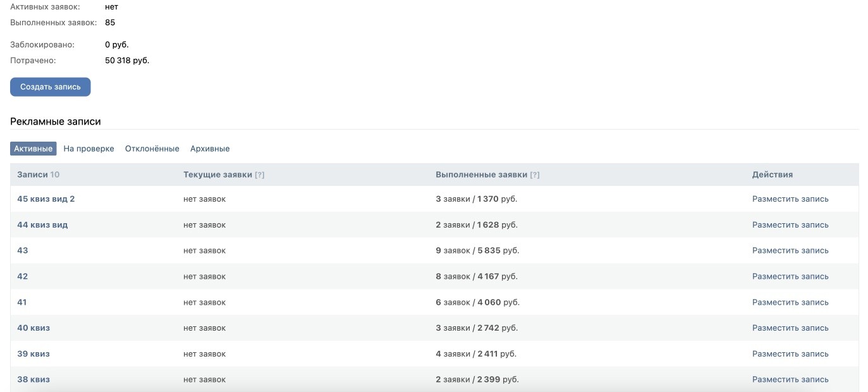The width and height of the screenshot is (868, 392).
Task: Click Разместить запись in row 41
Action: pyautogui.click(x=790, y=303)
